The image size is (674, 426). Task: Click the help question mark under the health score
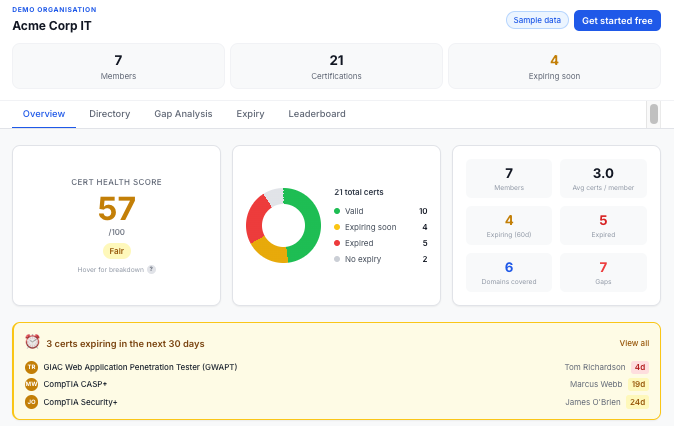click(x=152, y=269)
